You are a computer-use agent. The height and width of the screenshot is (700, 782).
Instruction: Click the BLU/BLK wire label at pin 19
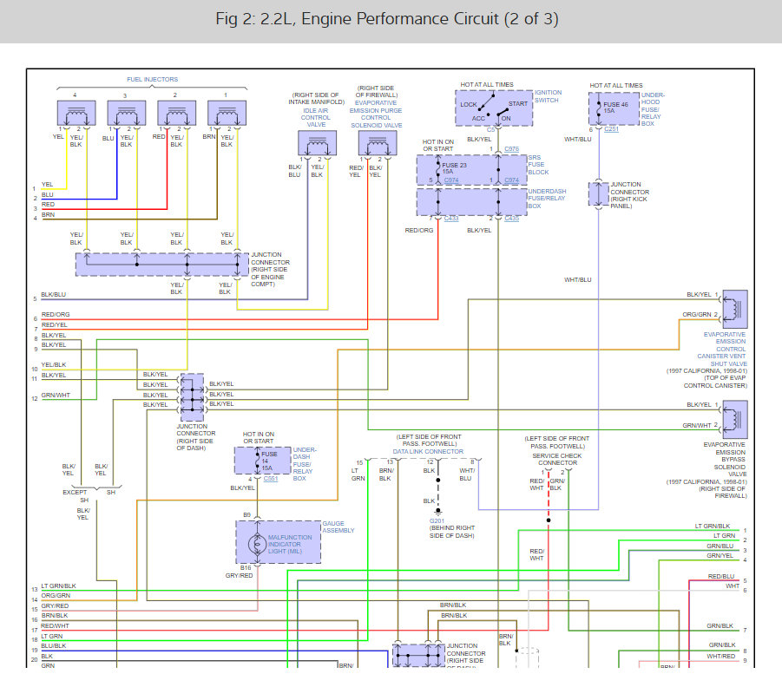pyautogui.click(x=53, y=645)
